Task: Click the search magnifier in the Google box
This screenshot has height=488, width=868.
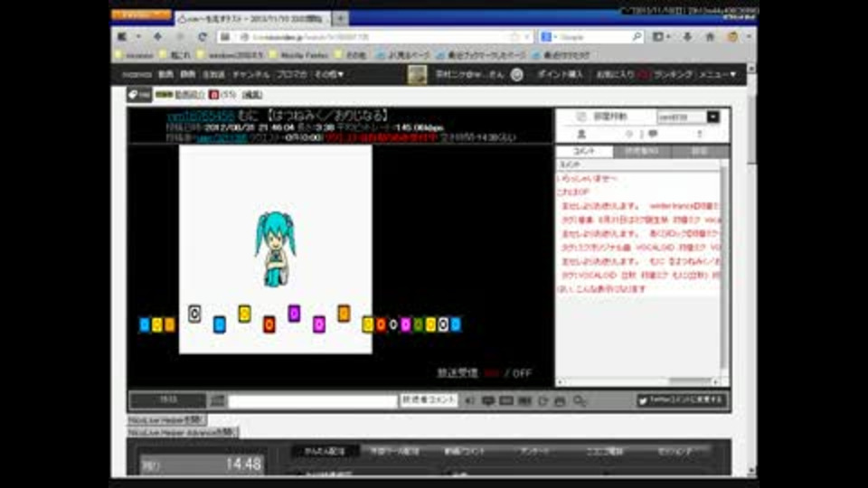Action: tap(637, 36)
